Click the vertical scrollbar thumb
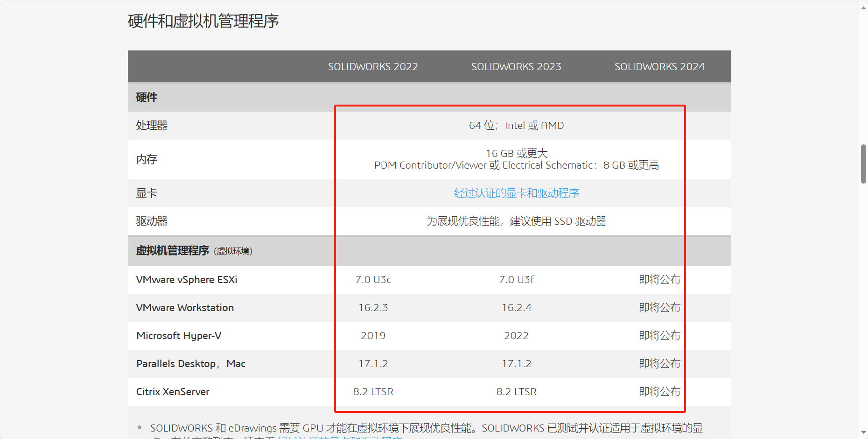This screenshot has width=868, height=439. tap(863, 164)
